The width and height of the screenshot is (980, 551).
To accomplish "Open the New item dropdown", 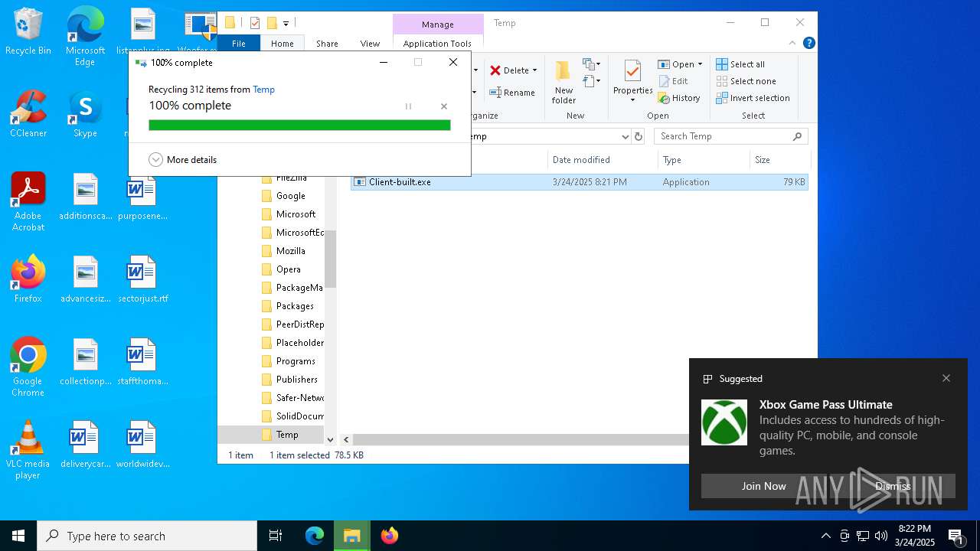I will click(591, 64).
